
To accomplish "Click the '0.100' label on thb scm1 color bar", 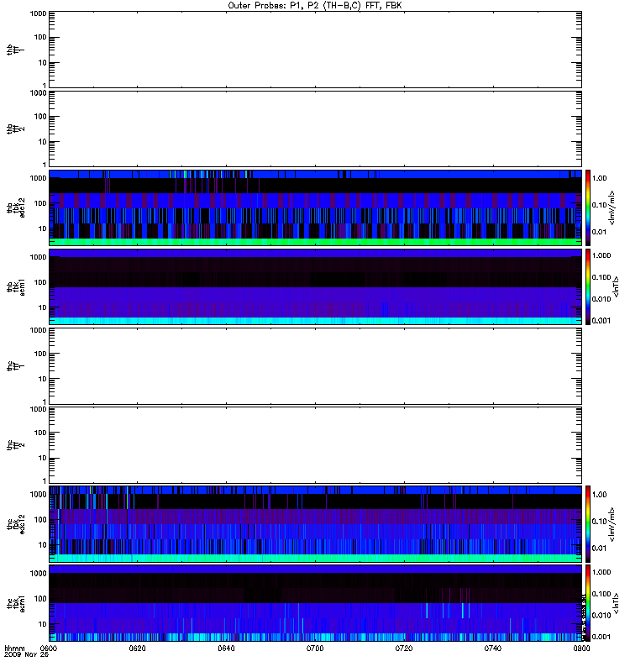I will pyautogui.click(x=601, y=277).
